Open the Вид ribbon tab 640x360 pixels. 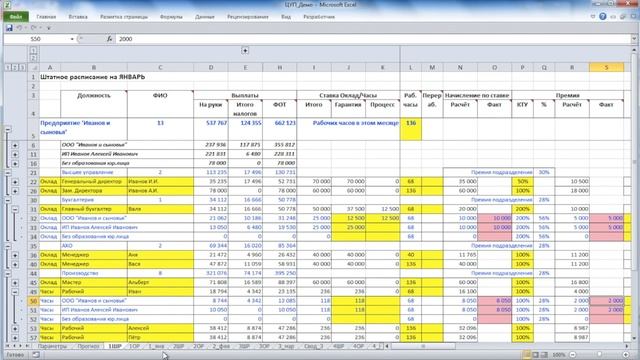point(286,17)
